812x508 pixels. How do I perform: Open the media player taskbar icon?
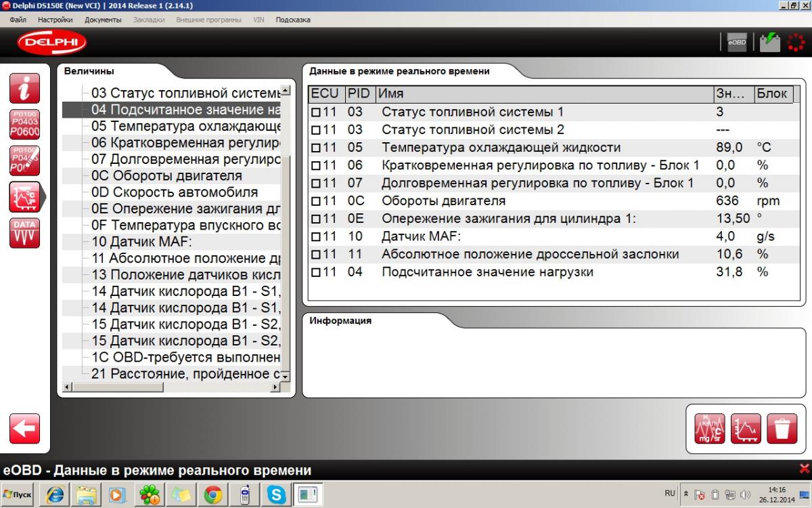(x=118, y=495)
